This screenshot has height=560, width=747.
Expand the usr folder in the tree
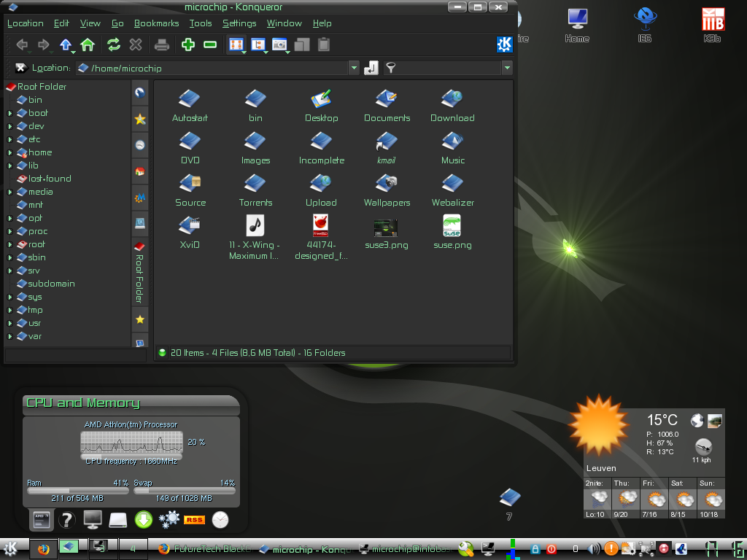(10, 323)
